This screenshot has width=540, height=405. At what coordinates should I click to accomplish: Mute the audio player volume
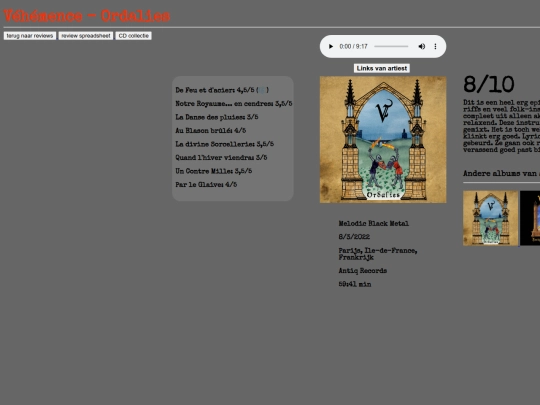coord(422,46)
